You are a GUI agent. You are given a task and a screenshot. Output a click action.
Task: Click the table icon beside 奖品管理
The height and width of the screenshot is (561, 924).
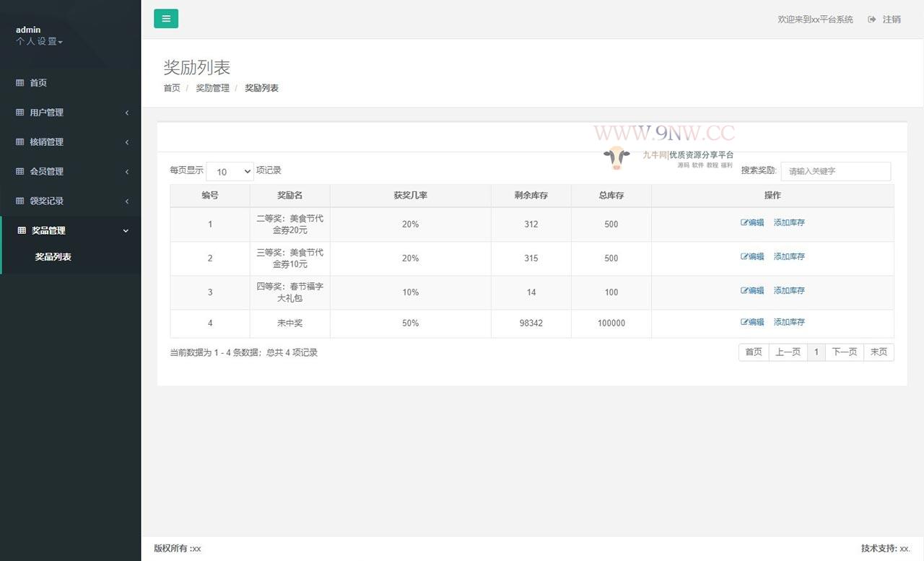coord(22,231)
